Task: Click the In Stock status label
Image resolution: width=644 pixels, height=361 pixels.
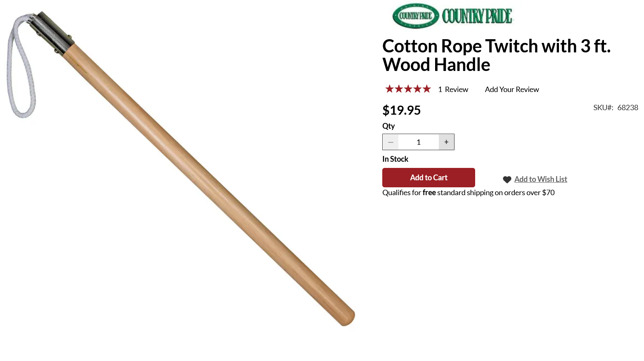Action: point(395,159)
